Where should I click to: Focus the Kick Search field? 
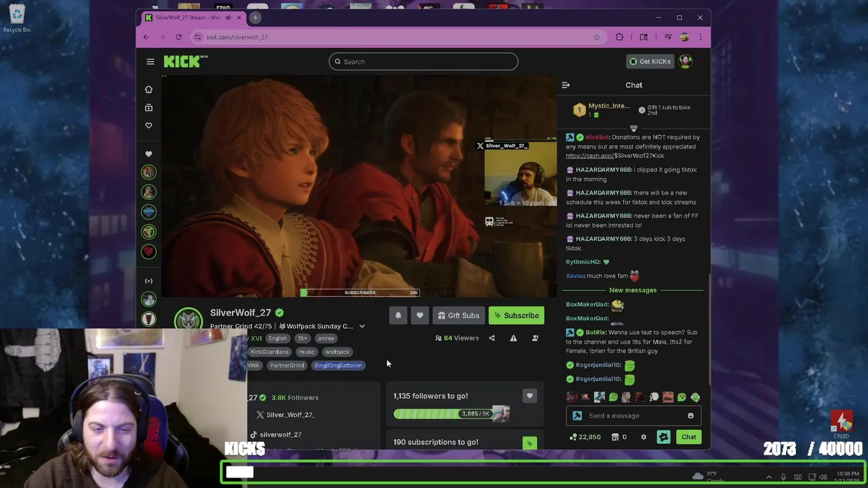(423, 62)
